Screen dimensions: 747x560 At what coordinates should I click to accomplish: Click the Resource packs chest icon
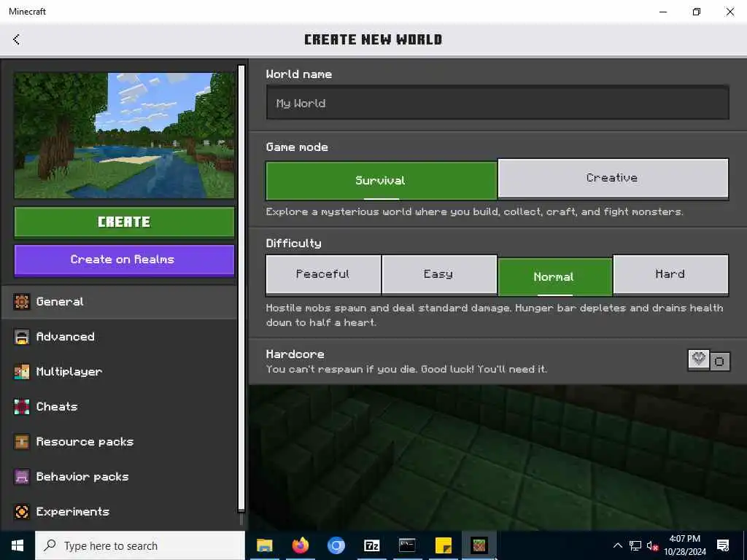(x=22, y=441)
